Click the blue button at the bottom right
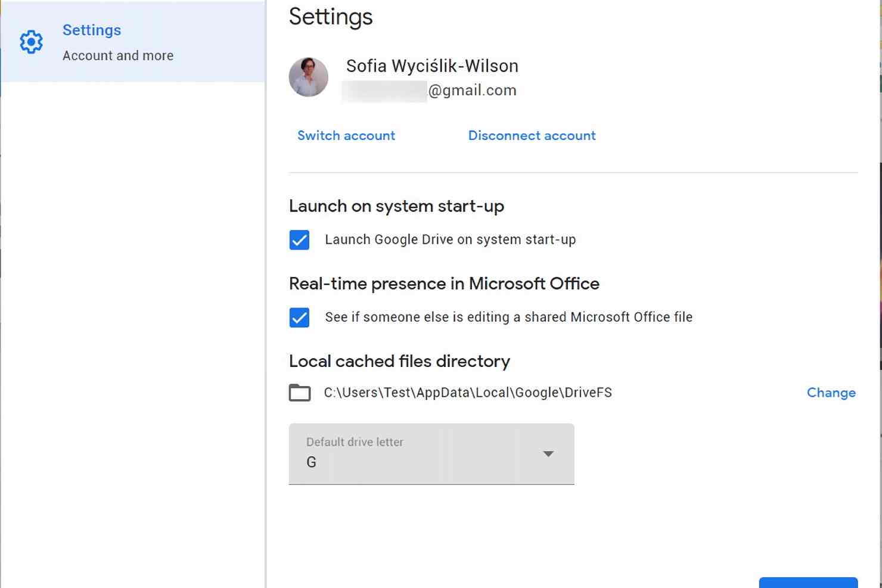The width and height of the screenshot is (882, 588). (808, 582)
